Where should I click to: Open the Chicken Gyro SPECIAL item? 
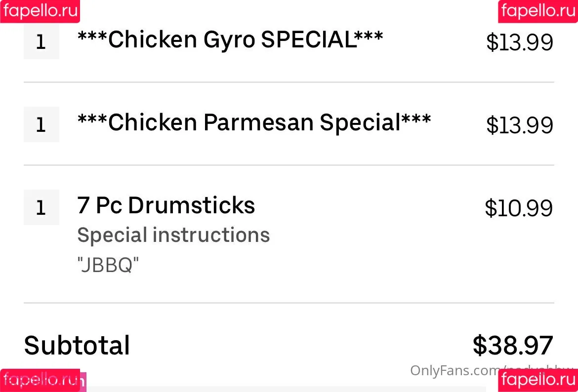(x=230, y=39)
